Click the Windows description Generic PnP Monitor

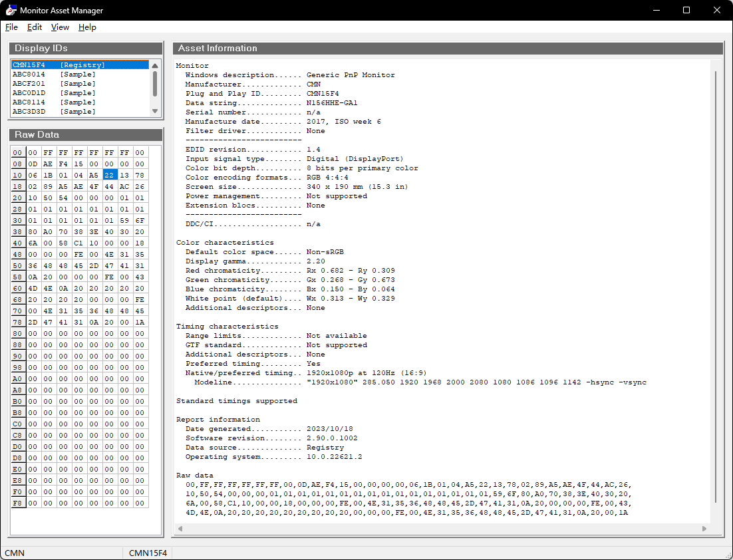(351, 74)
